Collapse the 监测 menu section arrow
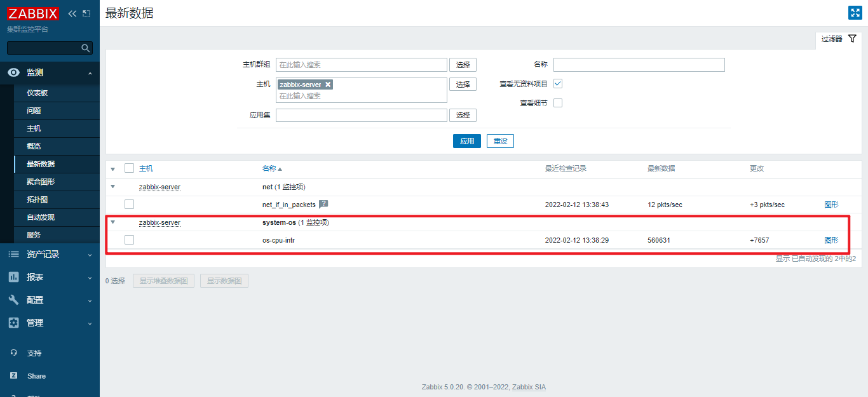This screenshot has width=868, height=397. [90, 73]
